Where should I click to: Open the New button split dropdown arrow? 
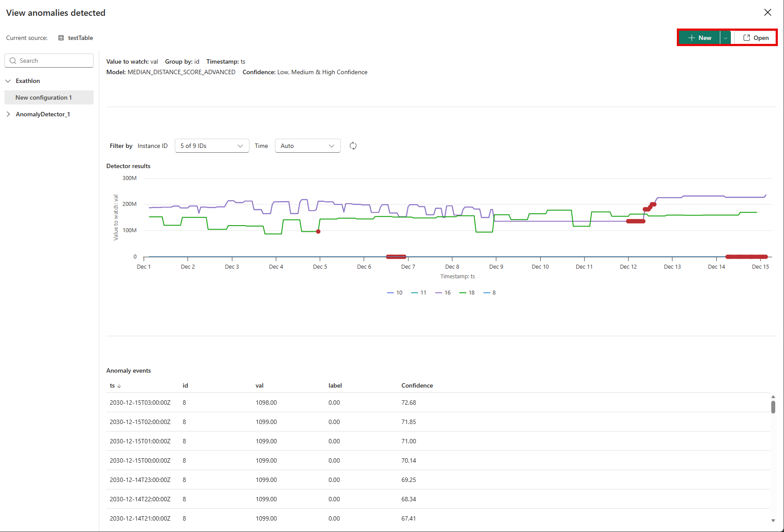726,38
